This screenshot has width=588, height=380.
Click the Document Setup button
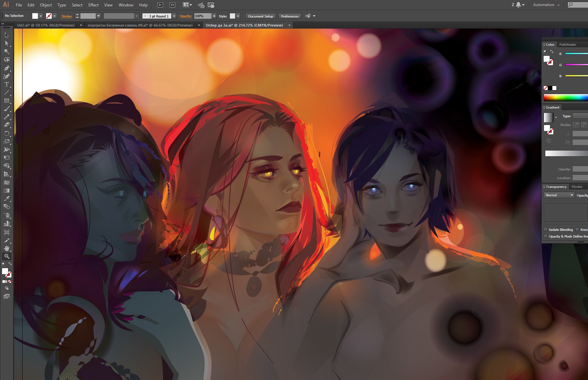pyautogui.click(x=261, y=16)
